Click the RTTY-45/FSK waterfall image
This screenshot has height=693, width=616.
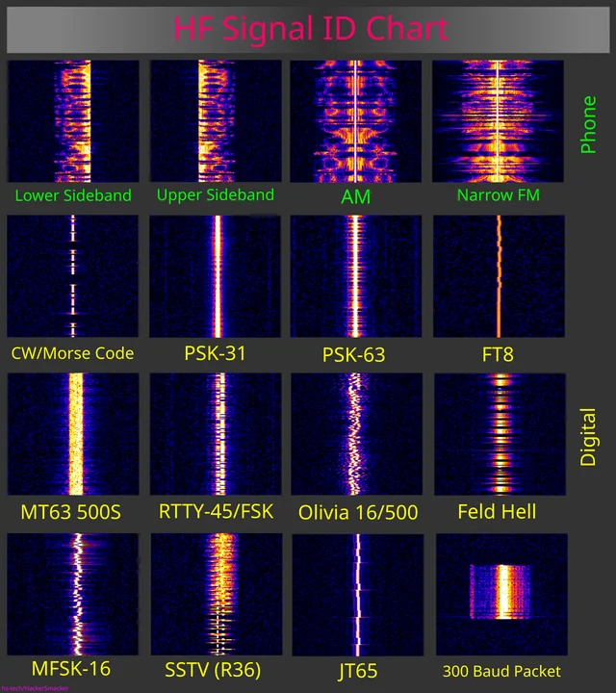pyautogui.click(x=216, y=434)
